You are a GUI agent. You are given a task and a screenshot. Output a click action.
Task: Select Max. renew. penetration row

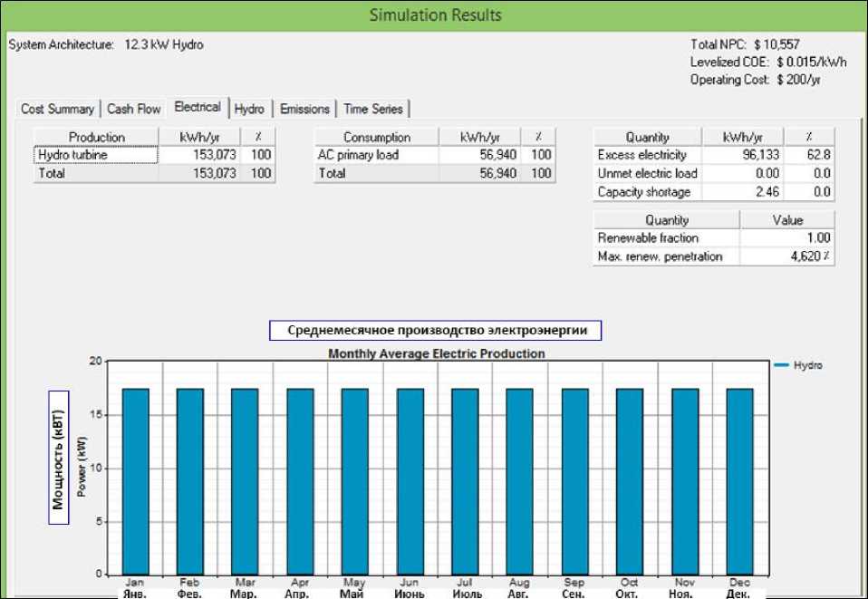click(647, 256)
